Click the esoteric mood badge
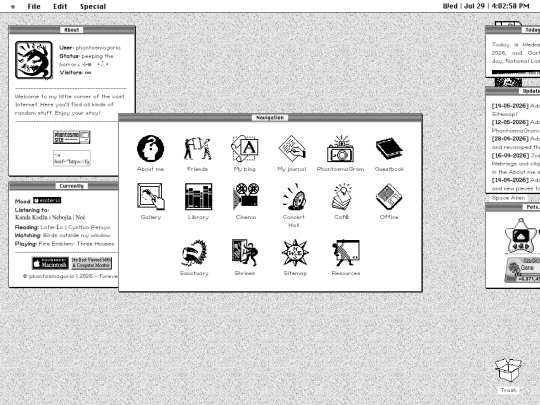This screenshot has width=540, height=405. [47, 200]
